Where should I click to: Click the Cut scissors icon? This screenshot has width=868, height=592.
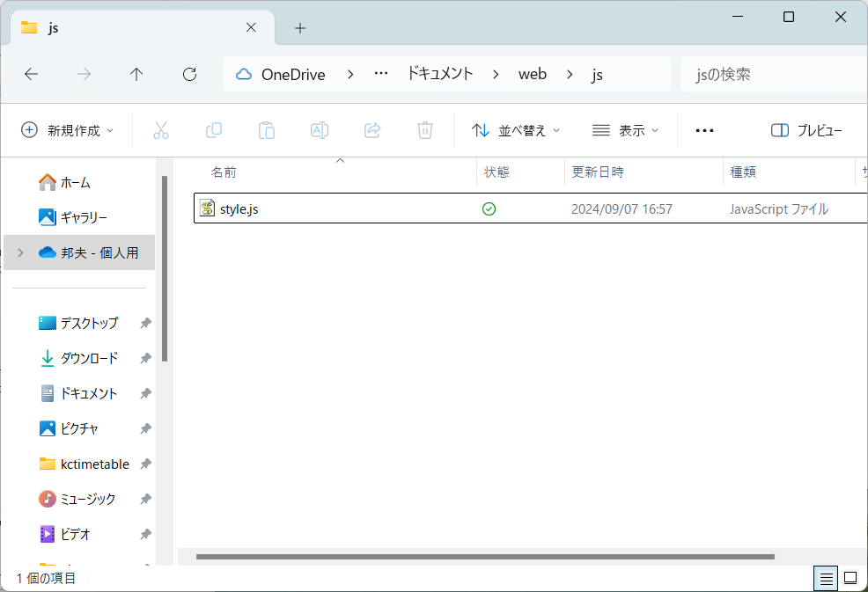(160, 130)
